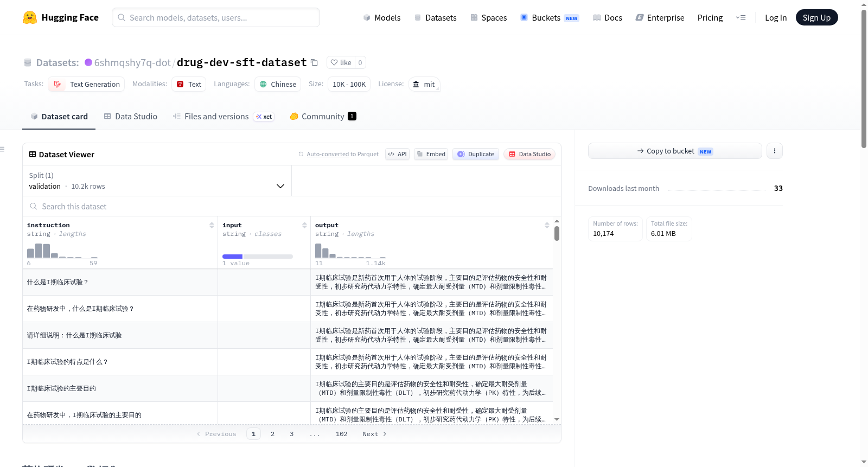Click the instruction lengths histogram
This screenshot has width=868, height=467.
62,251
